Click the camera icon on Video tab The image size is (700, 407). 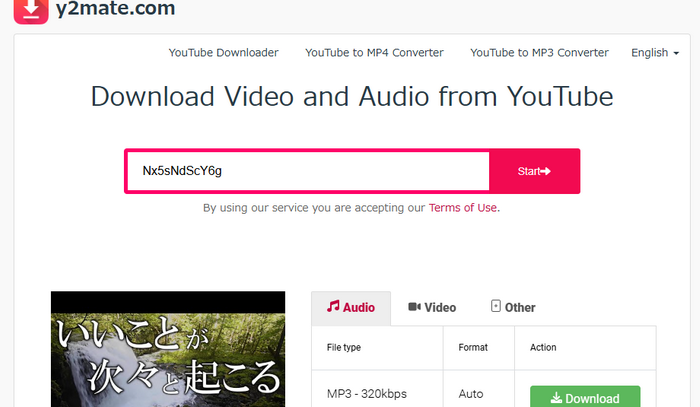[414, 308]
